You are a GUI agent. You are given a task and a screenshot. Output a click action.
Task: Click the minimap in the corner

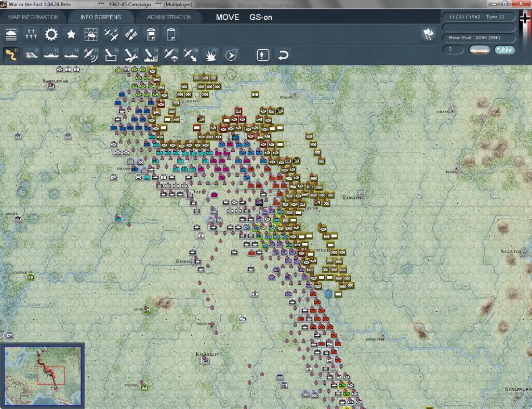pos(43,375)
